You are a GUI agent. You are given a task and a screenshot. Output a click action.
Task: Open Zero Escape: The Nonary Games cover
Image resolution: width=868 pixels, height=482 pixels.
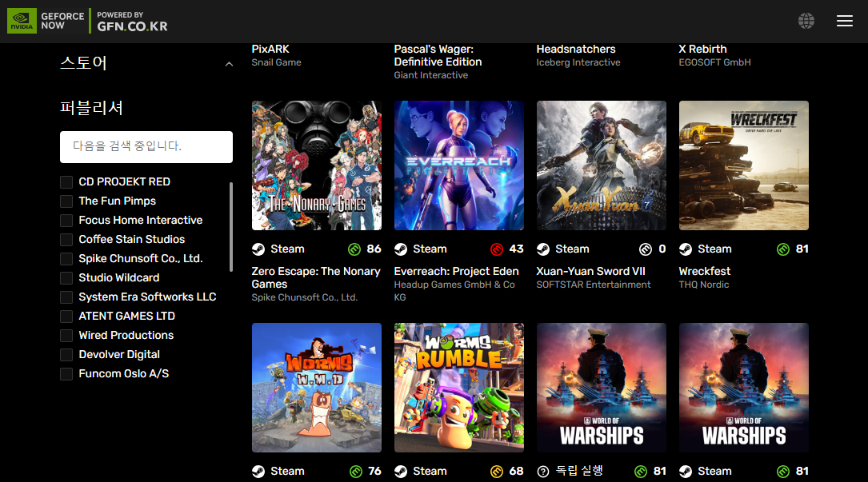tap(317, 165)
